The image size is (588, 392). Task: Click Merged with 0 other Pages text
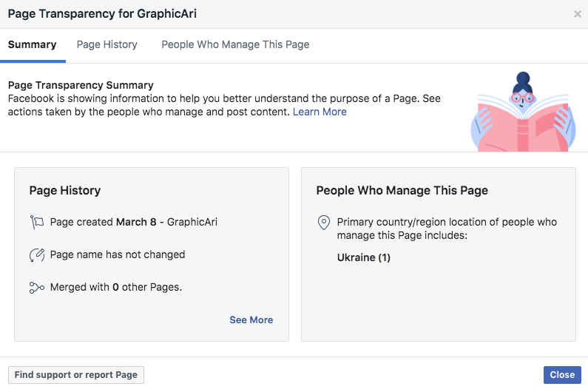tap(116, 287)
